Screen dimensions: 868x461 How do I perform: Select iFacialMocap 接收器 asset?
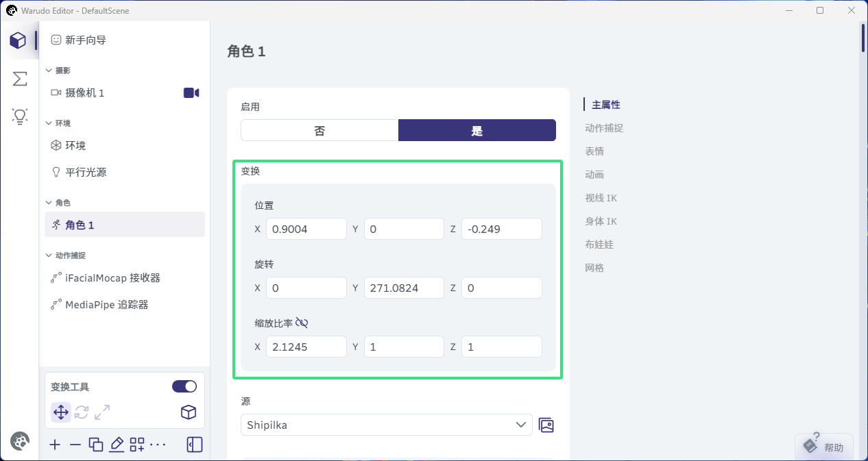pos(125,277)
